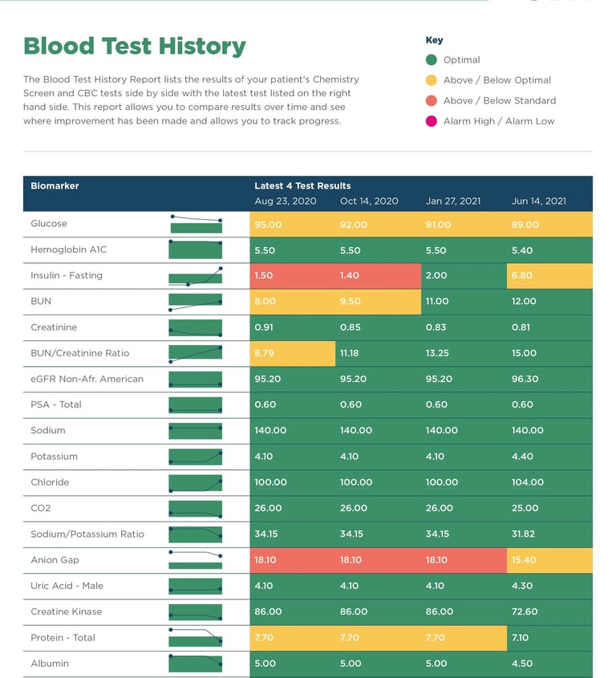Click the red Above / Below Standard dot
The height and width of the screenshot is (678, 616).
click(432, 100)
